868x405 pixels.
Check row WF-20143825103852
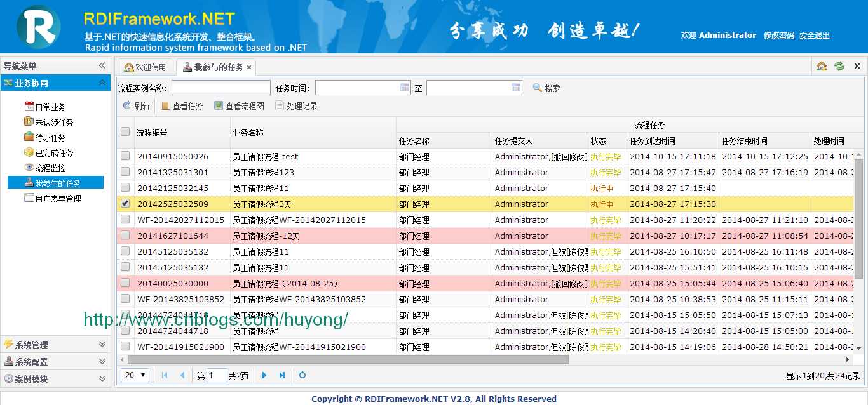(125, 298)
